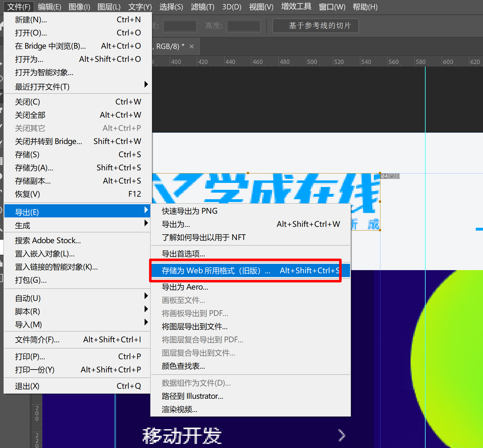
Task: Open the 选择(S) menu
Action: [171, 7]
